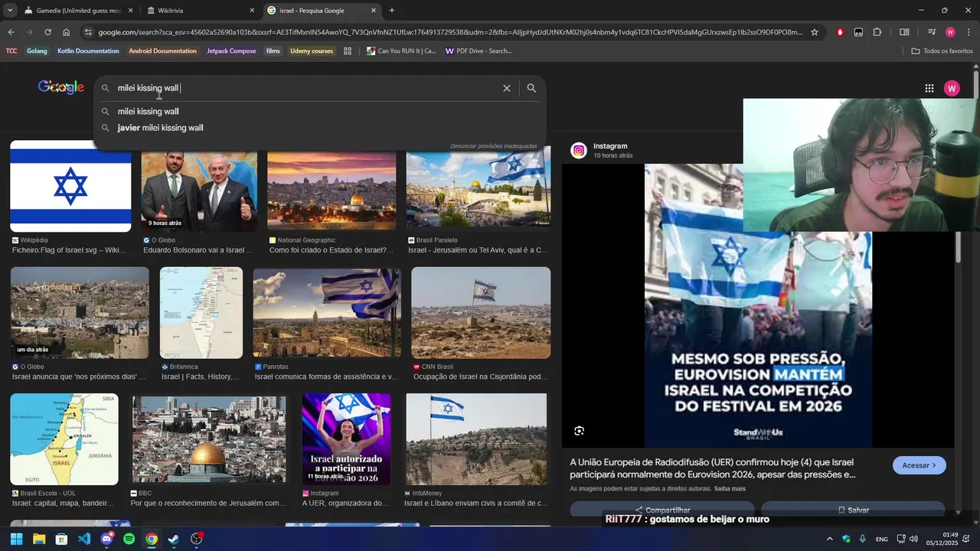Select first suggestion 'milei kissing wall'
Image resolution: width=980 pixels, height=551 pixels.
tap(320, 111)
